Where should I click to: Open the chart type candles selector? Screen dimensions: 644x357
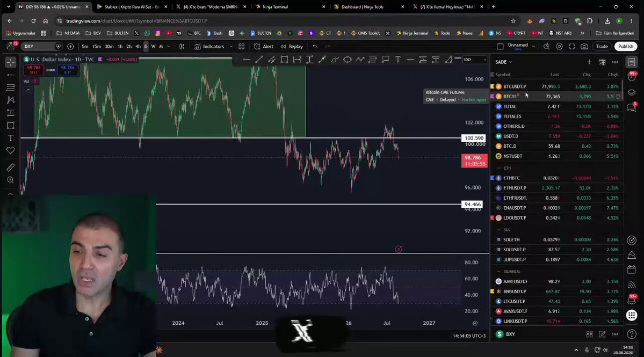pos(182,46)
